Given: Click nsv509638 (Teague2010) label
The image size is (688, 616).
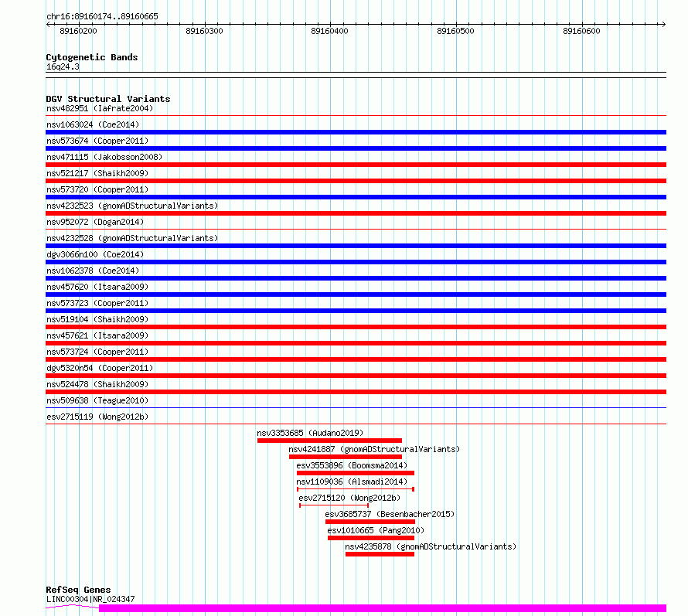Looking at the screenshot, I should [97, 400].
